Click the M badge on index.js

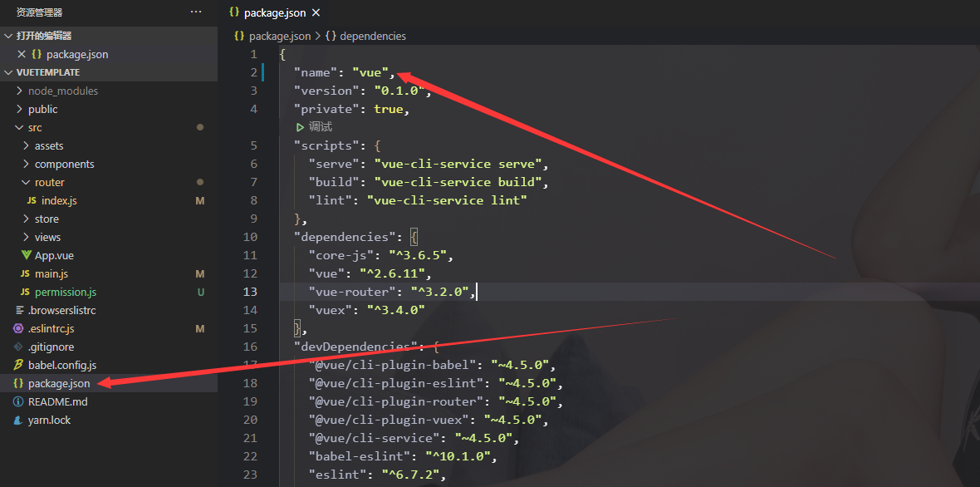pyautogui.click(x=200, y=200)
